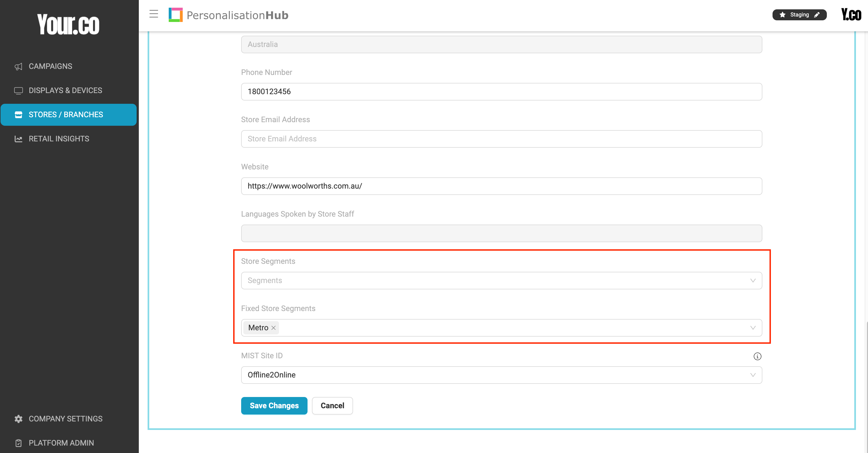Click the star icon in Staging badge
Viewport: 868px width, 453px height.
tap(782, 15)
